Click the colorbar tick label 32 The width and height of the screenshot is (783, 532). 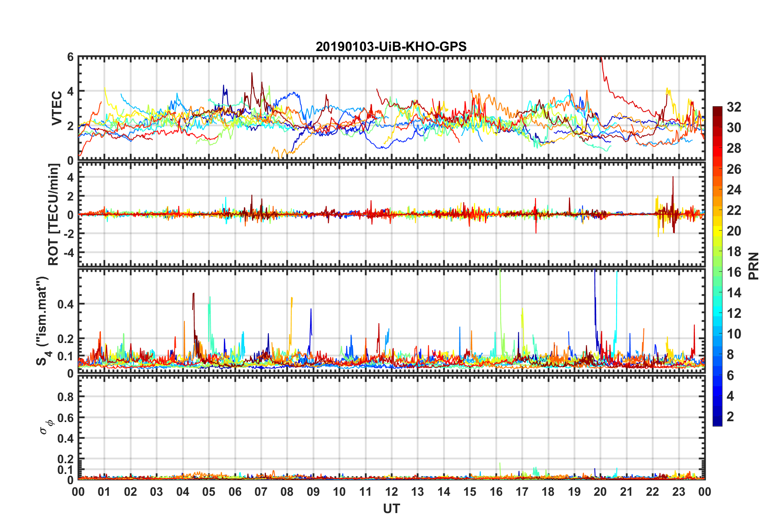pos(734,107)
